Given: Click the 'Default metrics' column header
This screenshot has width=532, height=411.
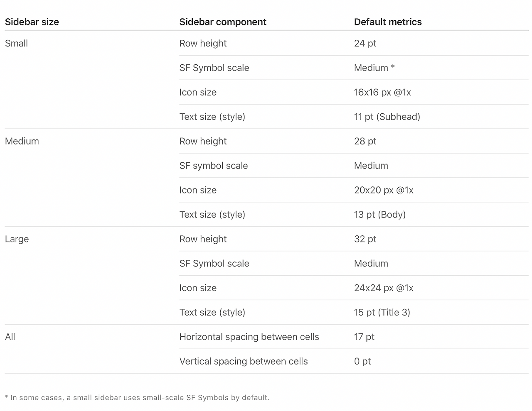Looking at the screenshot, I should click(x=388, y=22).
